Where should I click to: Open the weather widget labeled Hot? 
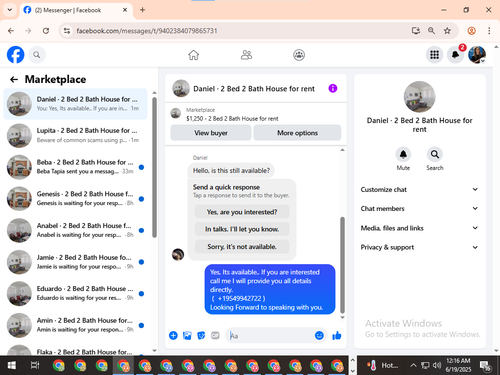tap(383, 365)
